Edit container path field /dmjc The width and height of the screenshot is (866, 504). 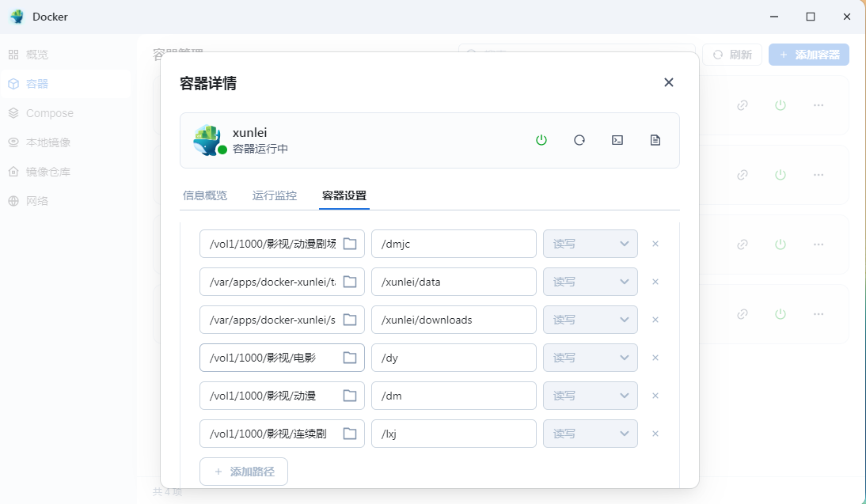pyautogui.click(x=454, y=244)
